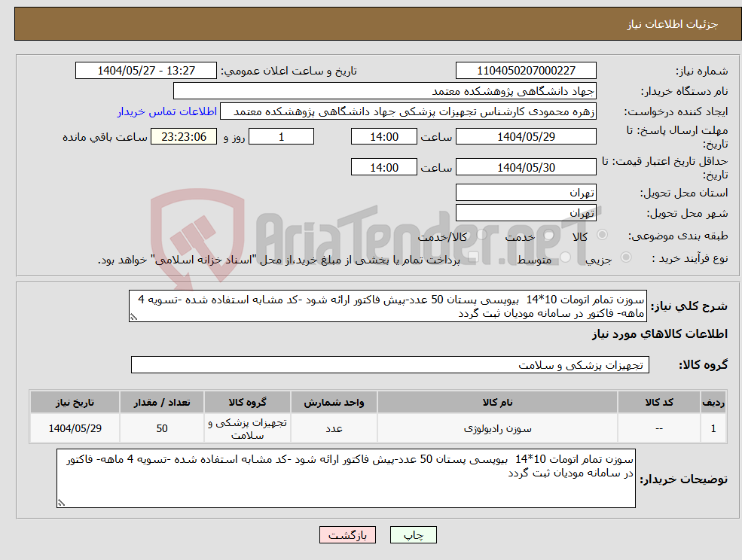Image resolution: width=742 pixels, height=560 pixels.
Task: Click the کد کالا column header
Action: click(659, 403)
